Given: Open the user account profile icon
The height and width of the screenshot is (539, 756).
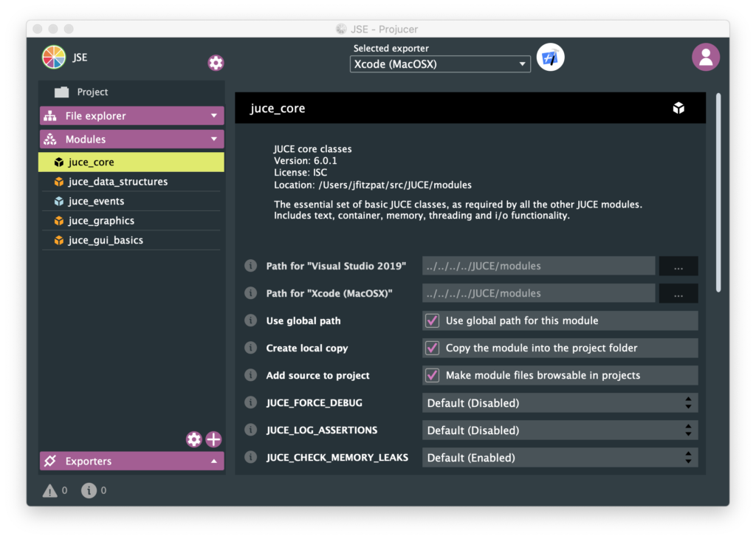Looking at the screenshot, I should click(x=705, y=58).
